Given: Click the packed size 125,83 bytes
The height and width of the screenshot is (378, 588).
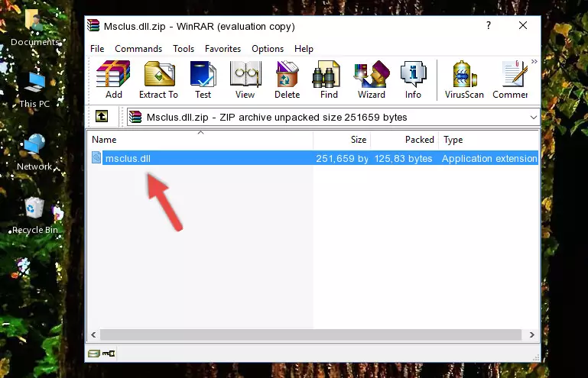Looking at the screenshot, I should pos(403,159).
